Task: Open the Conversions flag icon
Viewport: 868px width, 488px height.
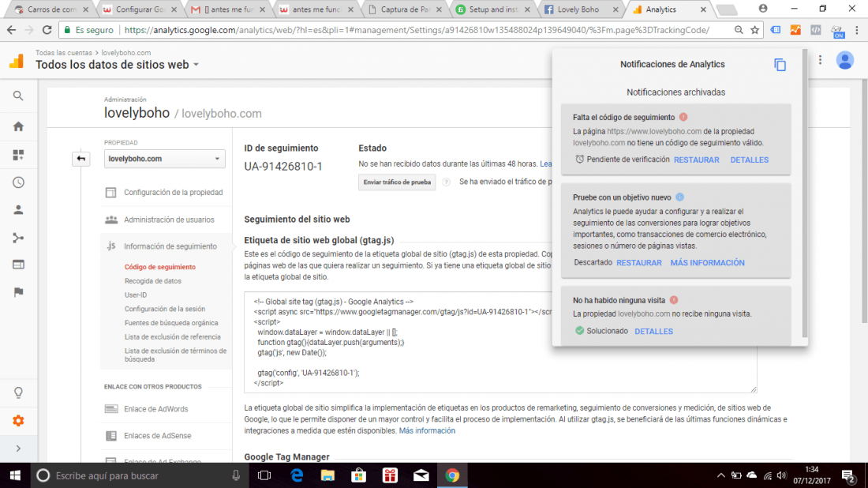Action: 18,292
